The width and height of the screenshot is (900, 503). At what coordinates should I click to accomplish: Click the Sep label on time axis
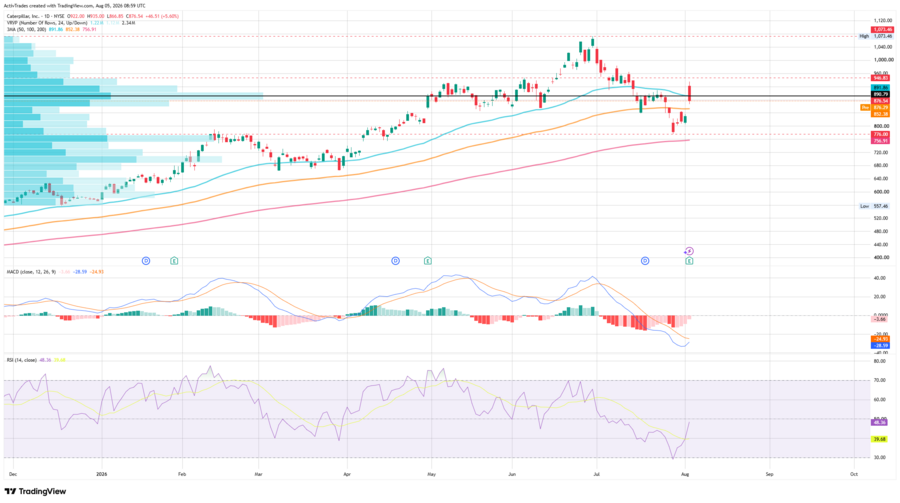(x=769, y=474)
